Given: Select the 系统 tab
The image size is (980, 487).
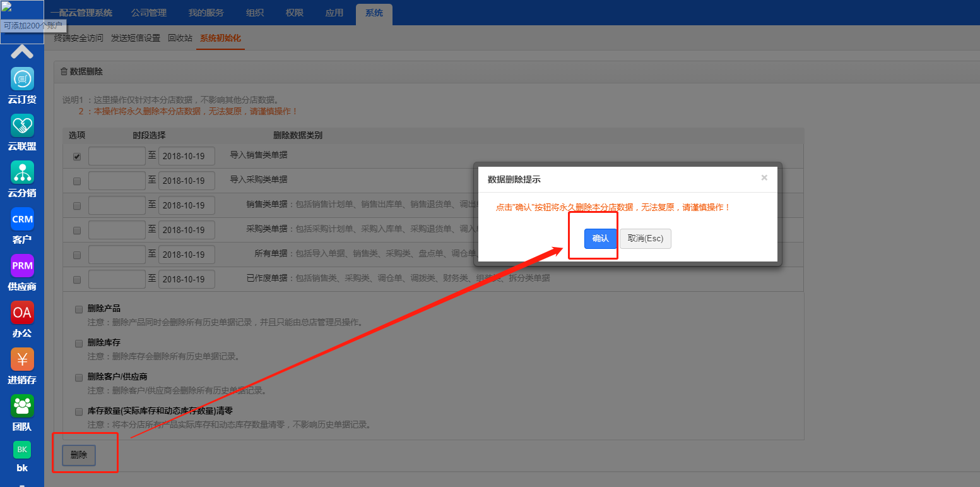Looking at the screenshot, I should coord(374,13).
